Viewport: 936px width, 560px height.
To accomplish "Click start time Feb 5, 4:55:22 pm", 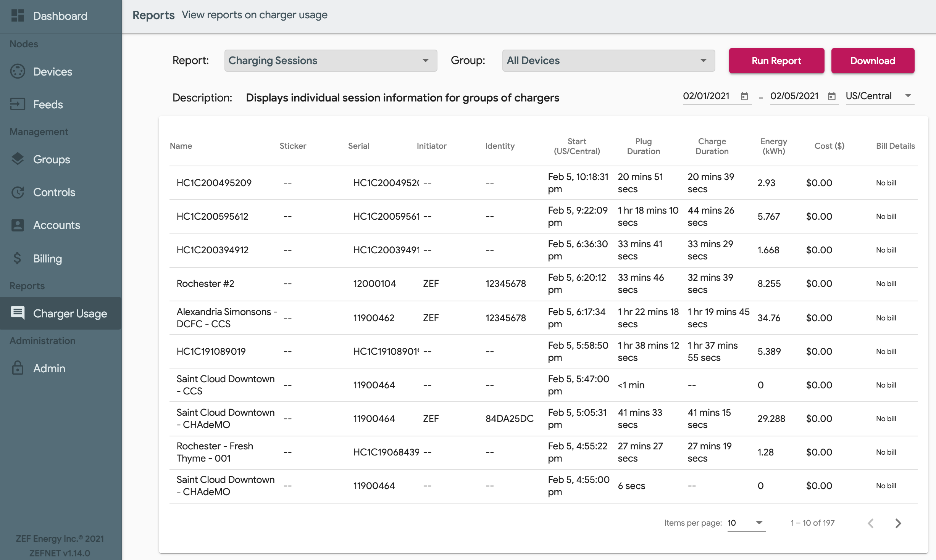I will [x=578, y=452].
